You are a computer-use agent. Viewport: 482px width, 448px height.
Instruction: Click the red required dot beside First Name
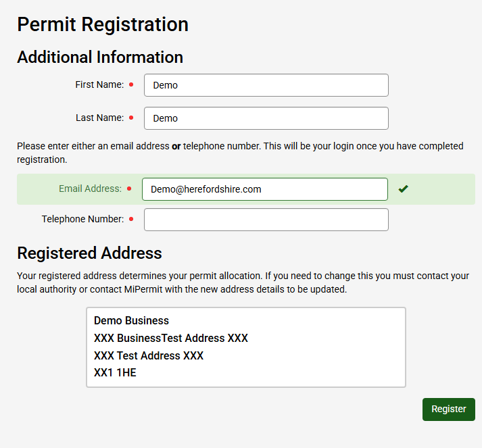(x=131, y=85)
